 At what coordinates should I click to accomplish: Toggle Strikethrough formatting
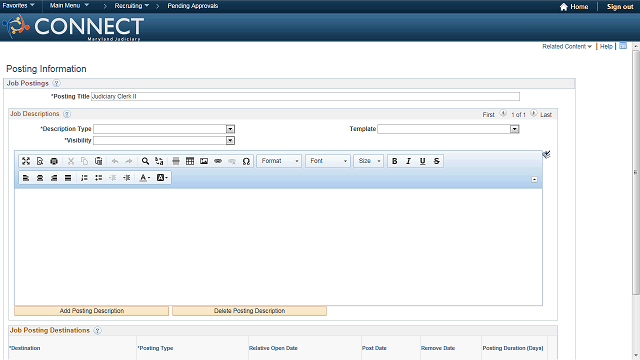437,161
